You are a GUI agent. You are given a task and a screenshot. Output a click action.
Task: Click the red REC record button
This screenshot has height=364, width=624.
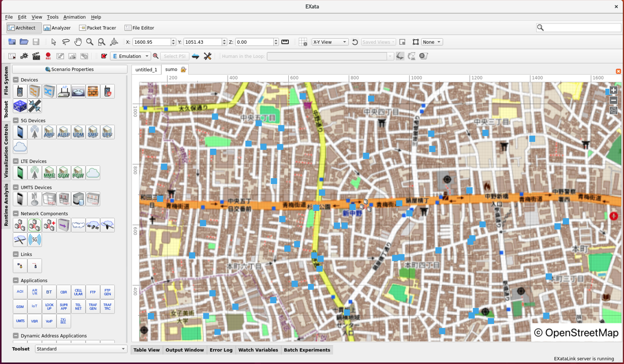pyautogui.click(x=48, y=56)
